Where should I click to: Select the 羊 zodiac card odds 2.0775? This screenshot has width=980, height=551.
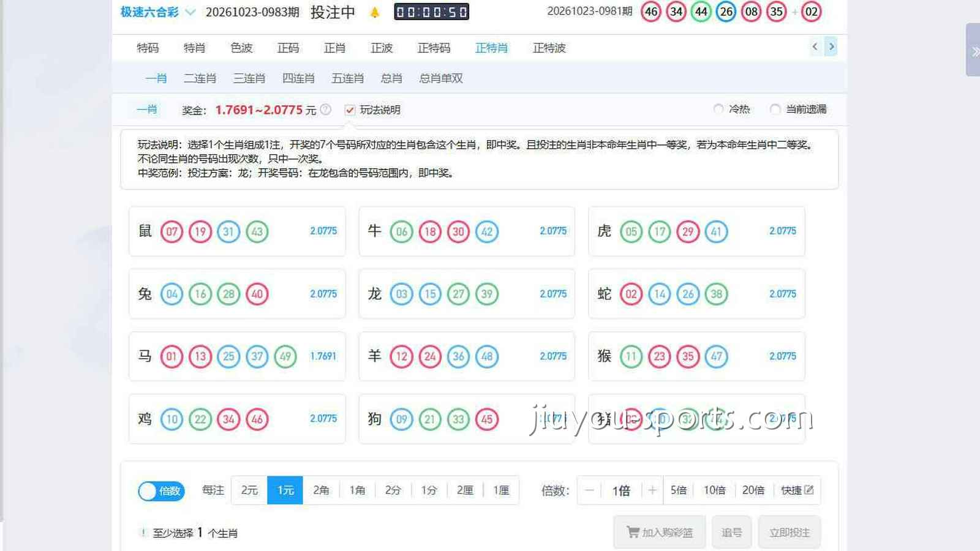(553, 356)
